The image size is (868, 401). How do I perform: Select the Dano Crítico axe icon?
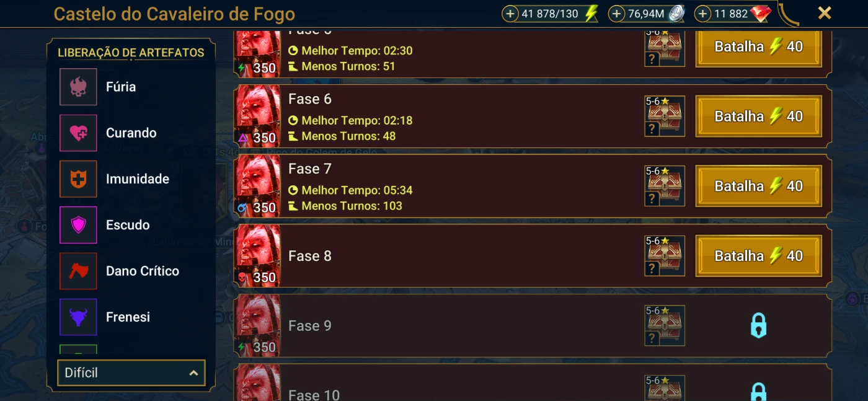[78, 271]
